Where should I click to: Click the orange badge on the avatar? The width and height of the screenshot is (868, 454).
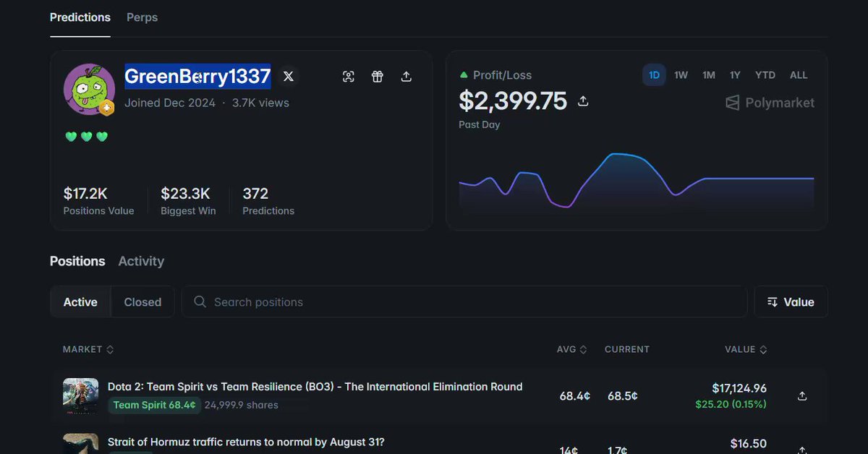coord(107,108)
